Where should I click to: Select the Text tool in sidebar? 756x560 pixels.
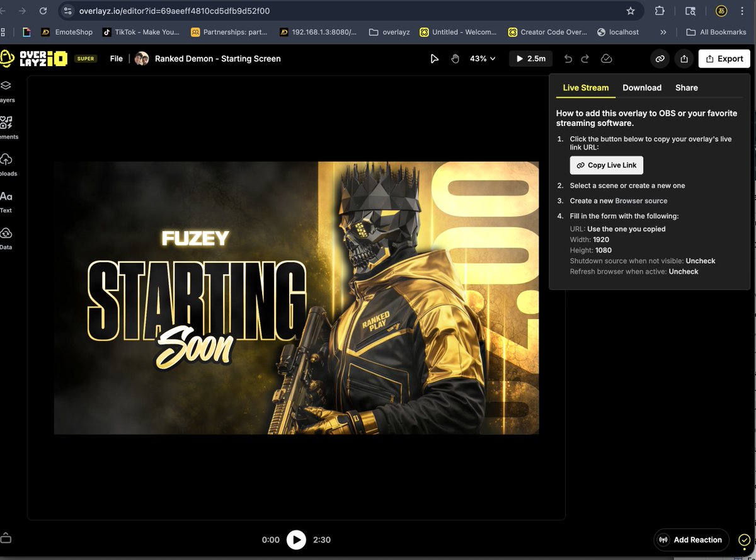[6, 202]
